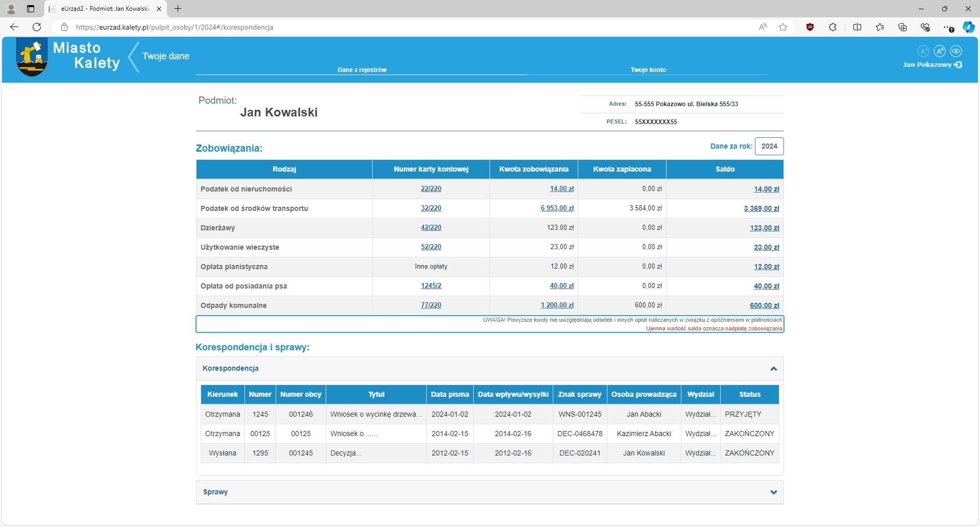This screenshot has width=980, height=527.
Task: Open account card number 42/220
Action: pos(431,227)
